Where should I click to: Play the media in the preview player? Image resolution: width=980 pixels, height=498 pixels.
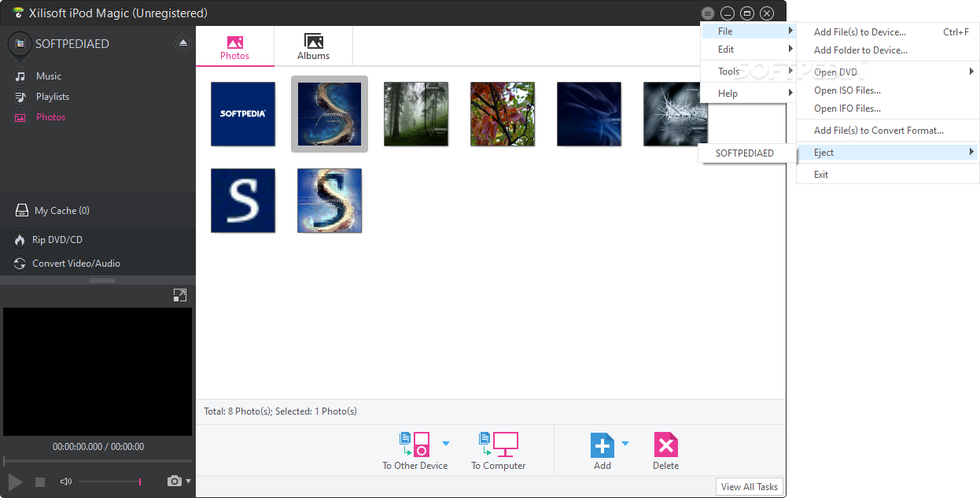[x=15, y=481]
